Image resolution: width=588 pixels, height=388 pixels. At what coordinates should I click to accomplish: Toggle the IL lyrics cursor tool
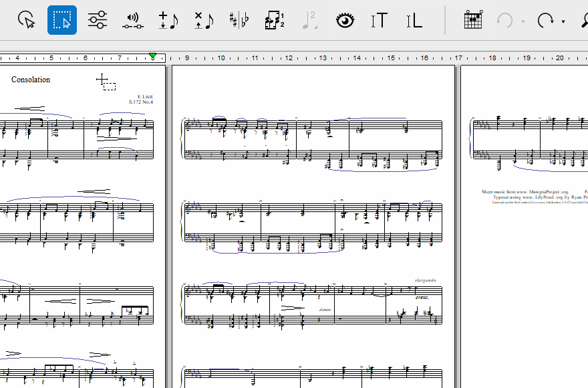[x=415, y=20]
